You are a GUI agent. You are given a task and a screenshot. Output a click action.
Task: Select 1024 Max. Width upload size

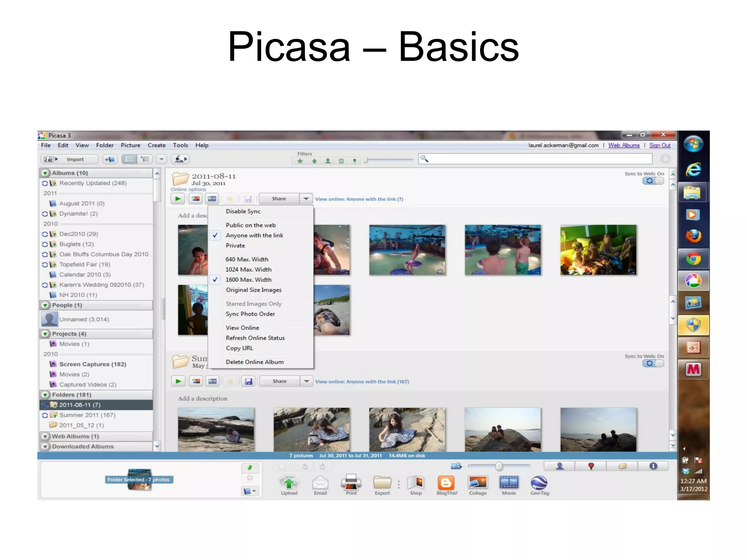tap(261, 269)
